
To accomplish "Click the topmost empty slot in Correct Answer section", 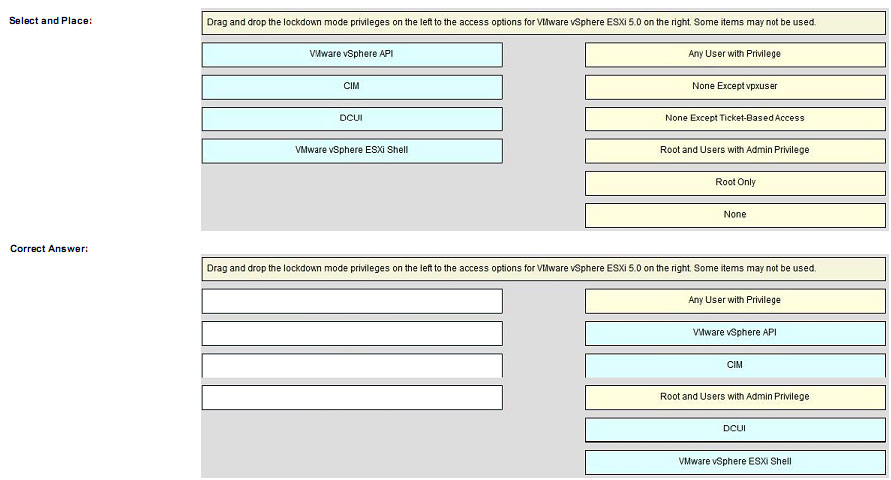I will [x=352, y=300].
